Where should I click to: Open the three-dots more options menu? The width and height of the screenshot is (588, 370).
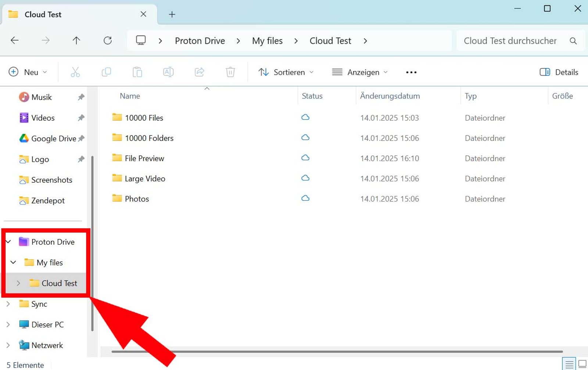click(x=411, y=72)
